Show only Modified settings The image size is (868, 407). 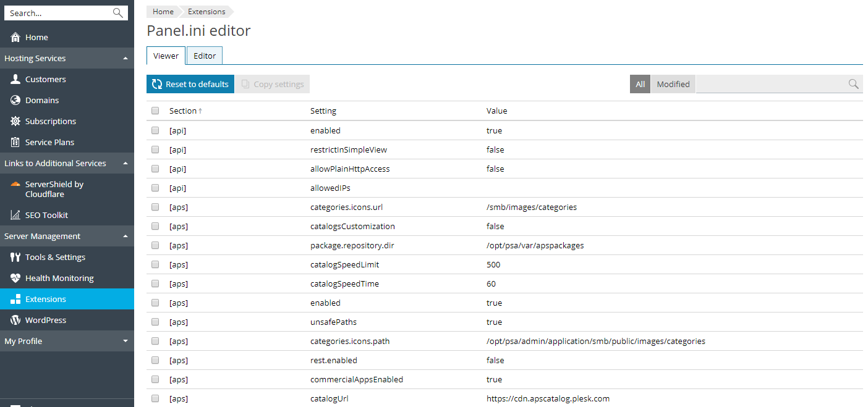pos(673,85)
